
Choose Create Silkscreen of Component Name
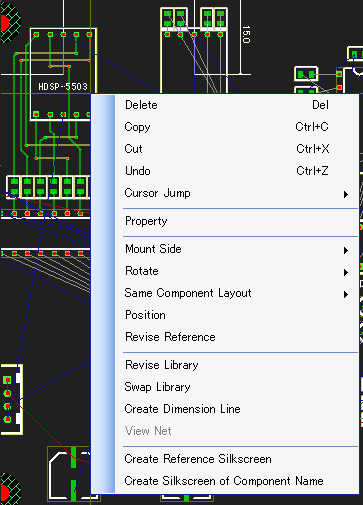click(x=237, y=481)
